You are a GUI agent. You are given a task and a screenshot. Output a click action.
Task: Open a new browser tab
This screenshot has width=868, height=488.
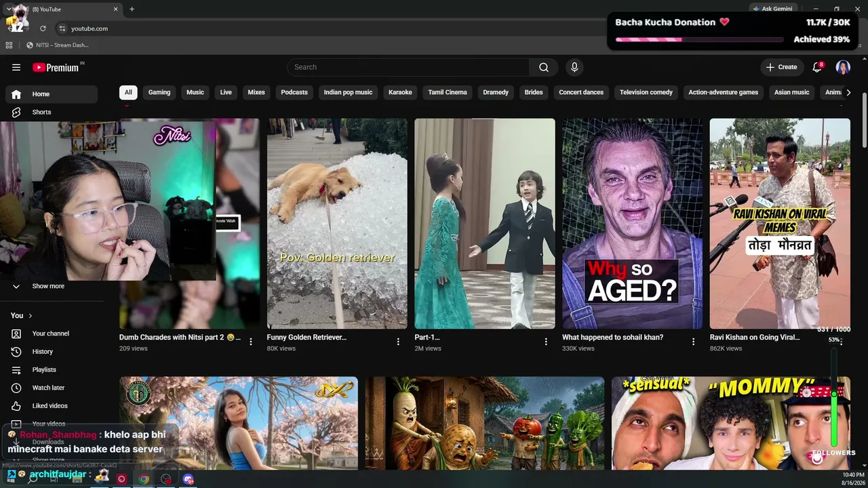[x=132, y=9]
